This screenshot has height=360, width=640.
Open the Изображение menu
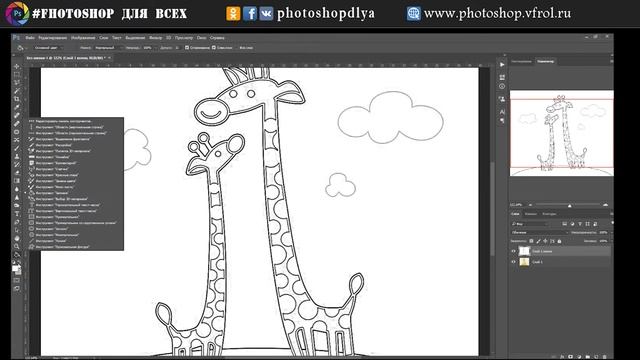tap(83, 38)
